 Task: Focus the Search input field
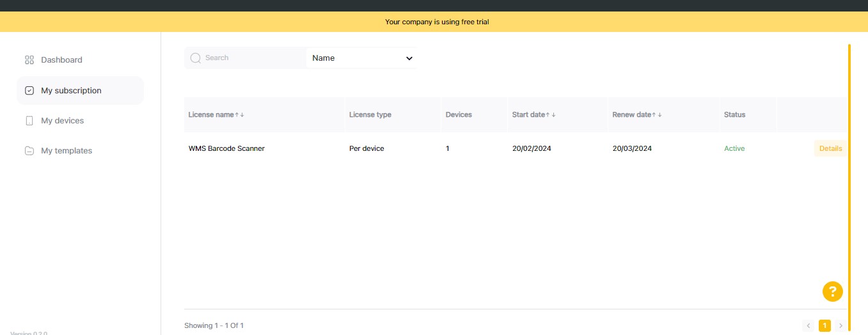pyautogui.click(x=253, y=58)
